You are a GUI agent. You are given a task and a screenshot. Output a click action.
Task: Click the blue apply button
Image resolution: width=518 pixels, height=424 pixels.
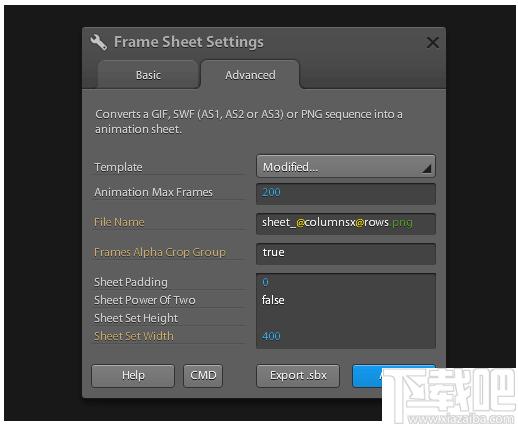[367, 375]
